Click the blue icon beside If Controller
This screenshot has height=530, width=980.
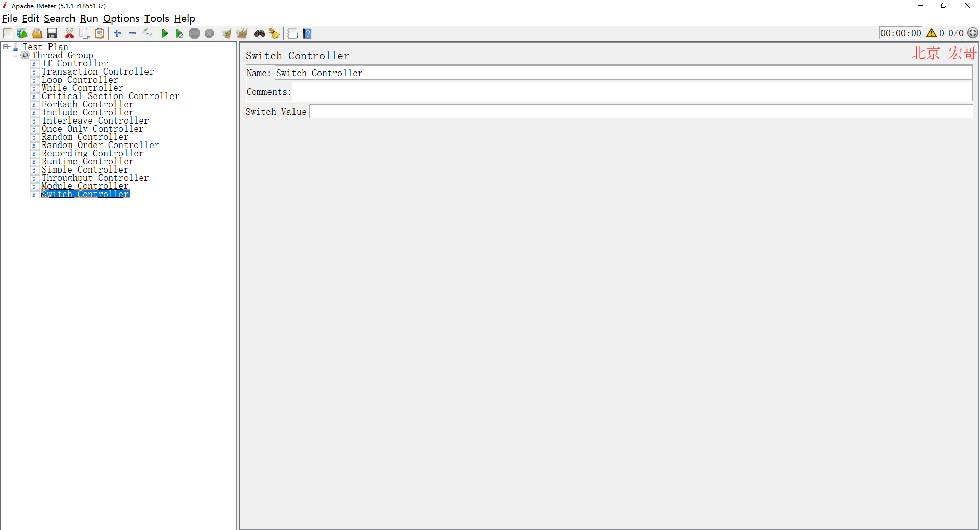tap(34, 64)
